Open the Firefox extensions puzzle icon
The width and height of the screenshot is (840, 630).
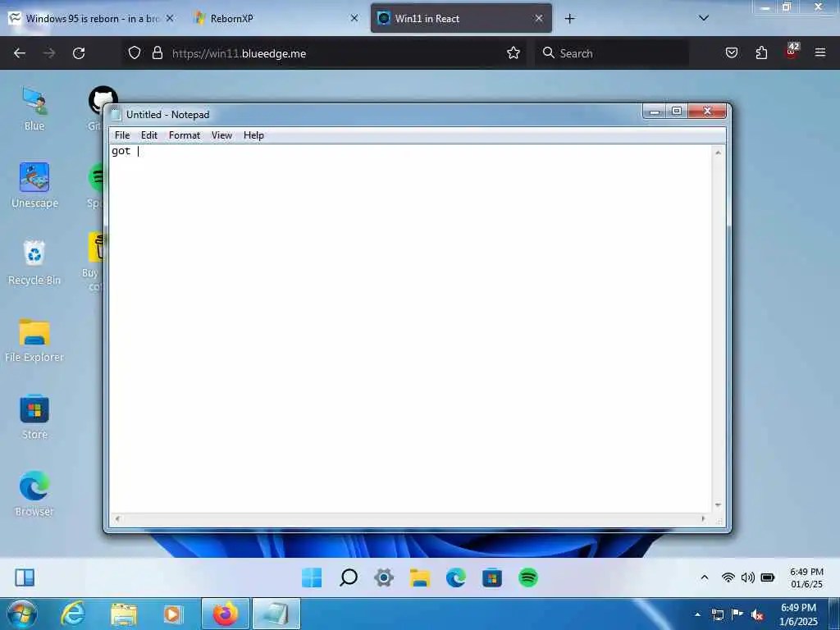tap(761, 53)
